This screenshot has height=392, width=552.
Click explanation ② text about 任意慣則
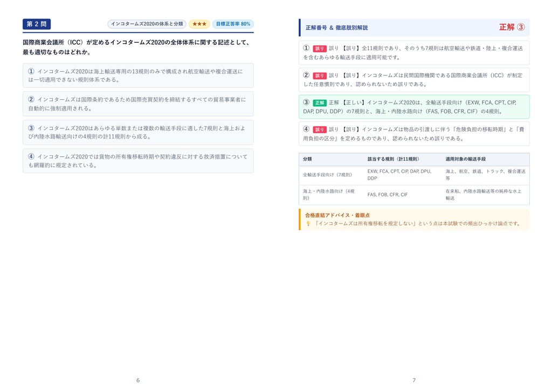414,80
